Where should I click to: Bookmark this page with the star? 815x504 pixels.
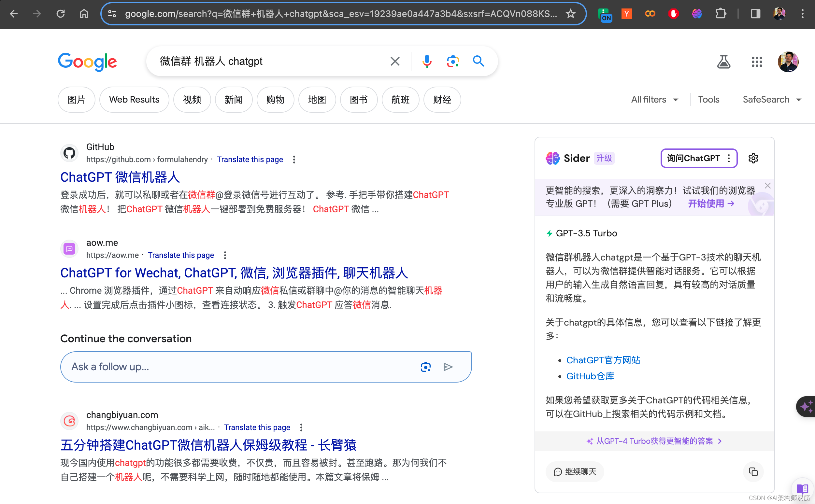click(571, 14)
